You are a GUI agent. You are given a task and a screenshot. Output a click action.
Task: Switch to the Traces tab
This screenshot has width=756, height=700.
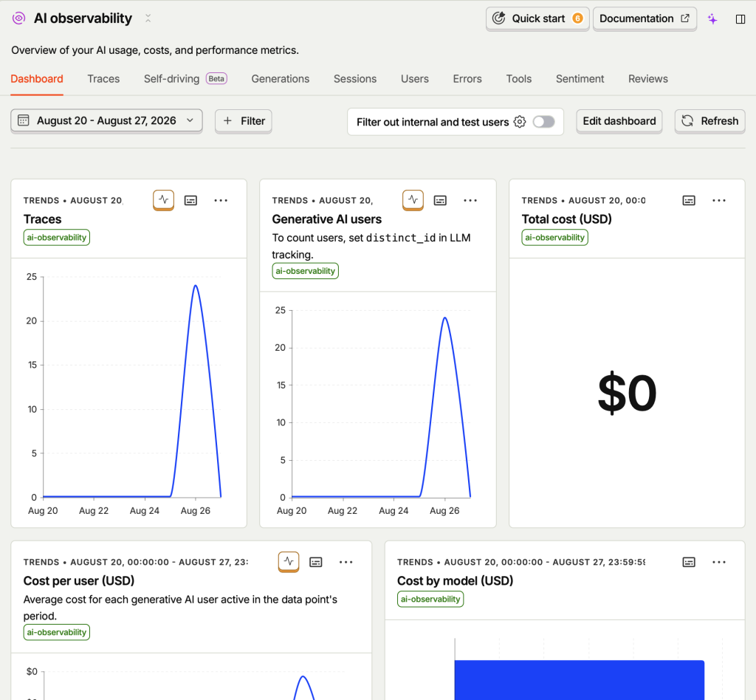[x=103, y=79]
